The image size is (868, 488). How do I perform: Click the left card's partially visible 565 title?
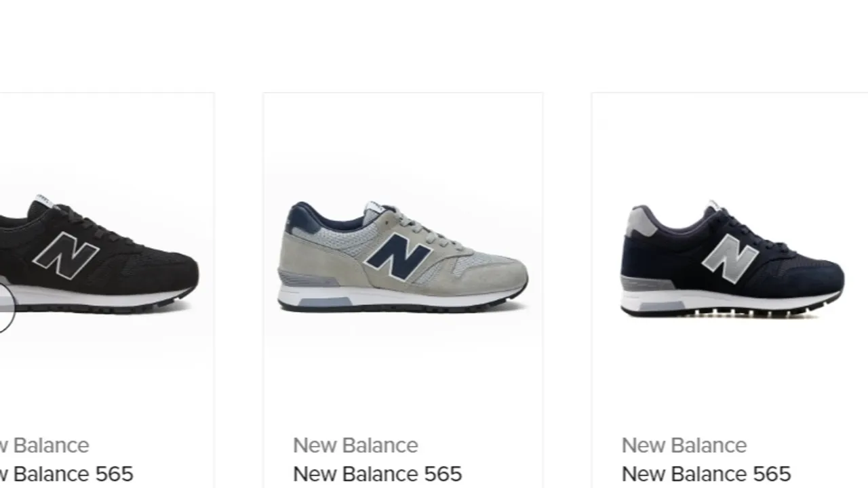(66, 474)
